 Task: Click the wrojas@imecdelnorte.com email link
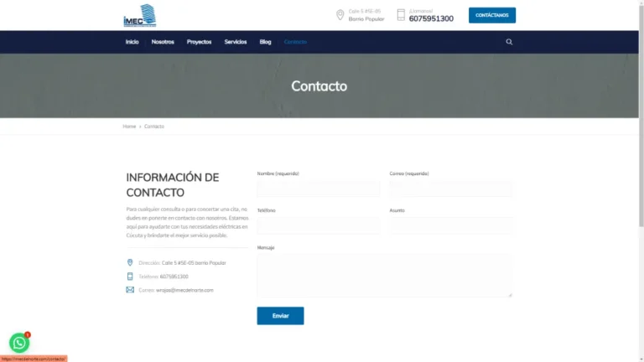184,290
